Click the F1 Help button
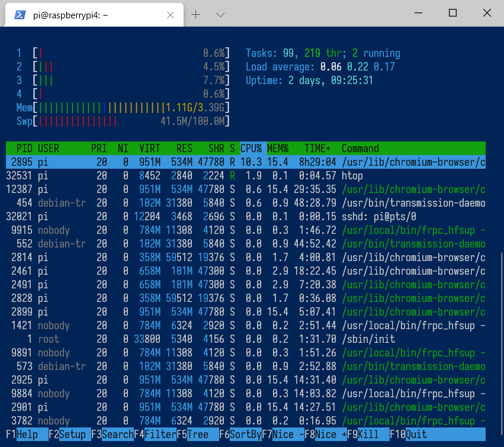The height and width of the screenshot is (447, 504). tap(27, 435)
